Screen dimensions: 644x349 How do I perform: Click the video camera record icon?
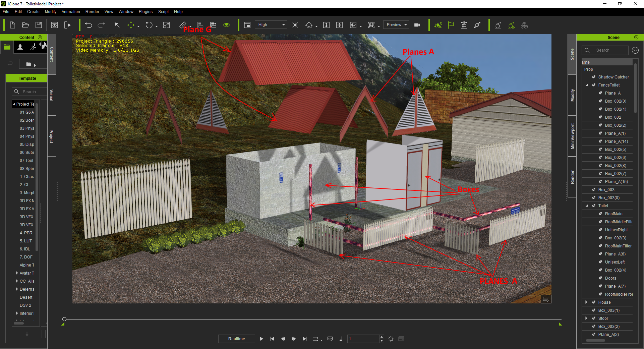pos(417,25)
